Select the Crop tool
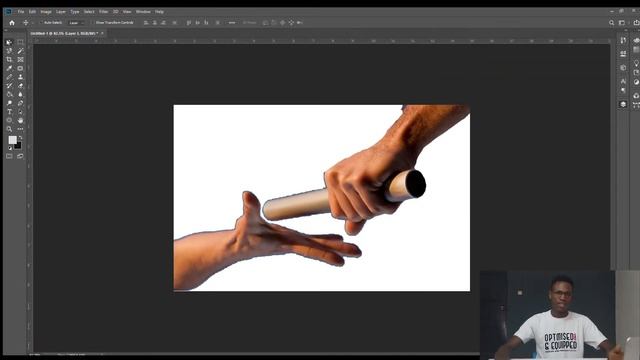Screen dimensions: 640x360 [9, 60]
